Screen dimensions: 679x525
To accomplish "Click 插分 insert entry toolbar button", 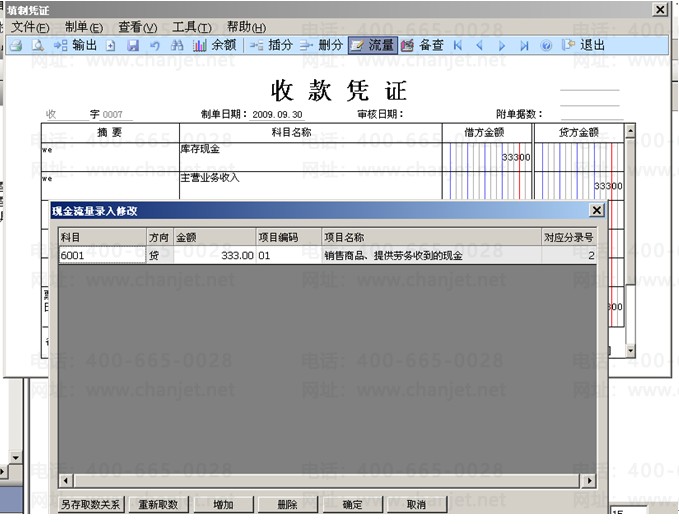I will 271,45.
